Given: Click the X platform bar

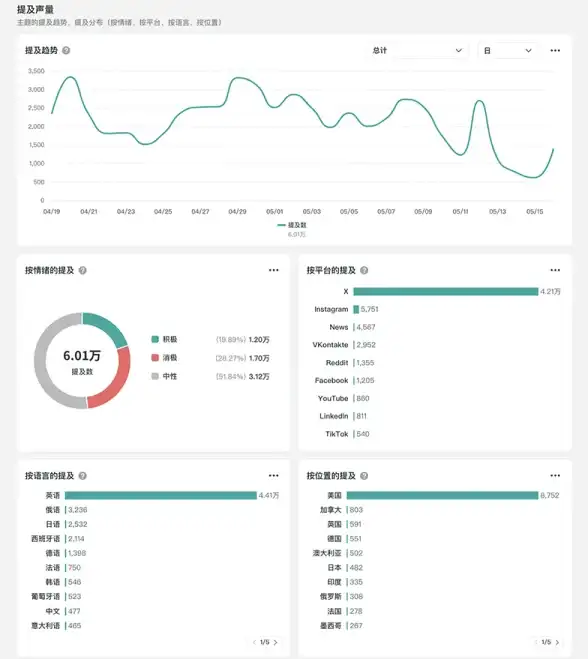Looking at the screenshot, I should click(446, 291).
